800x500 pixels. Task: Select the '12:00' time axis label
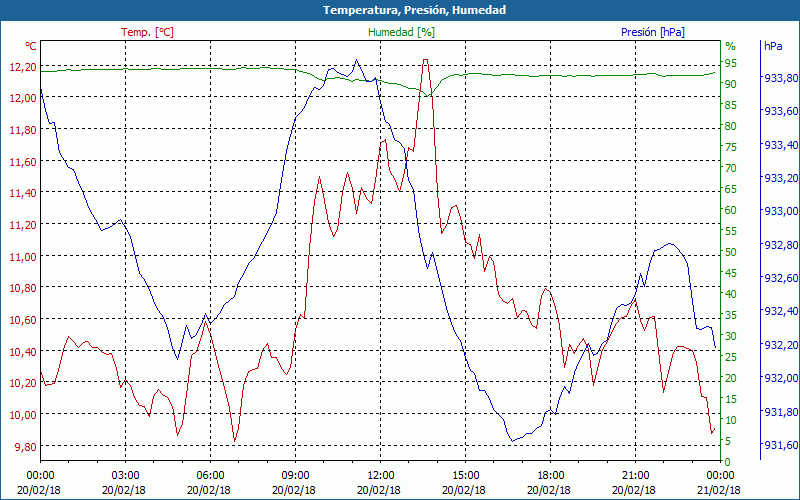tap(381, 476)
